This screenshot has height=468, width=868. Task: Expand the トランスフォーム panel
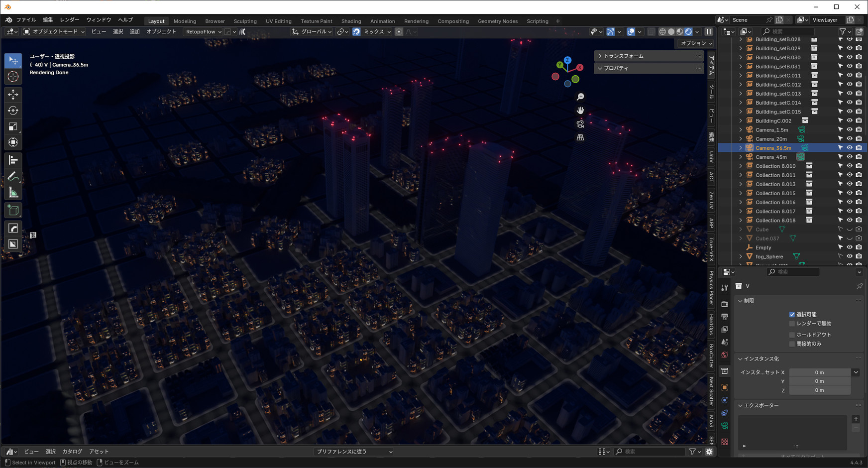[x=649, y=56]
